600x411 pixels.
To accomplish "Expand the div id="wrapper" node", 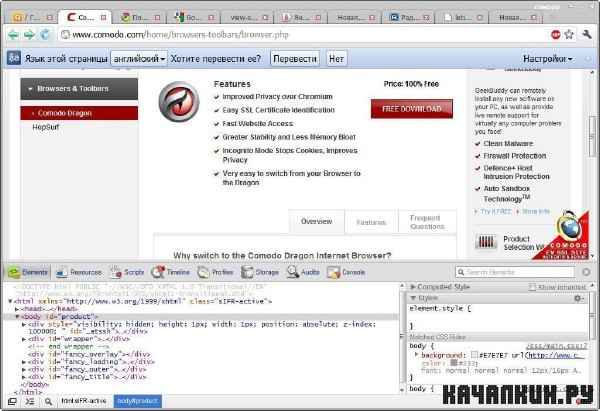I will tap(24, 339).
